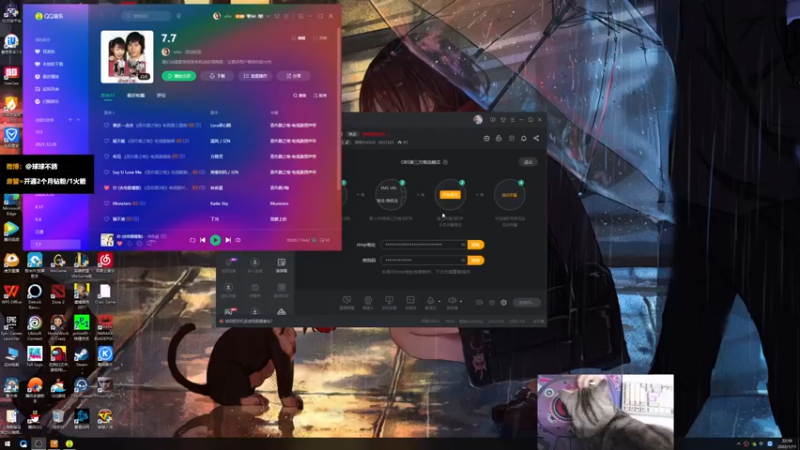Click the user avatar in QQ Music header
The height and width of the screenshot is (450, 800).
[216, 16]
